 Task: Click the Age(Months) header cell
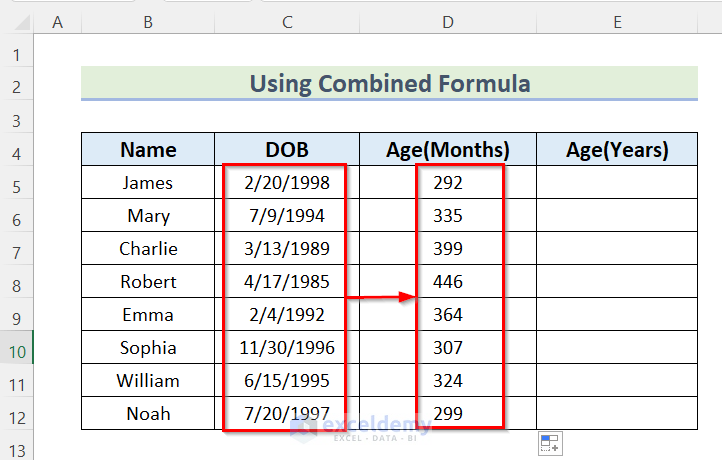pyautogui.click(x=448, y=150)
